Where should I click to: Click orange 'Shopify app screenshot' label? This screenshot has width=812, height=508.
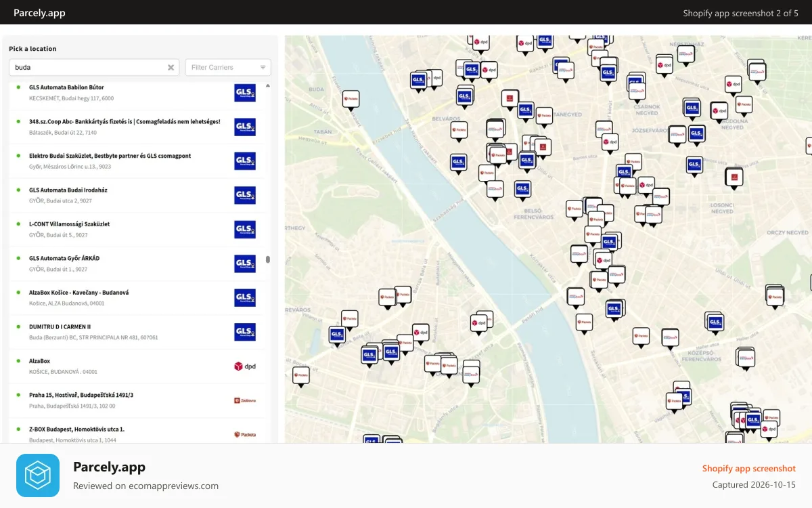748,468
